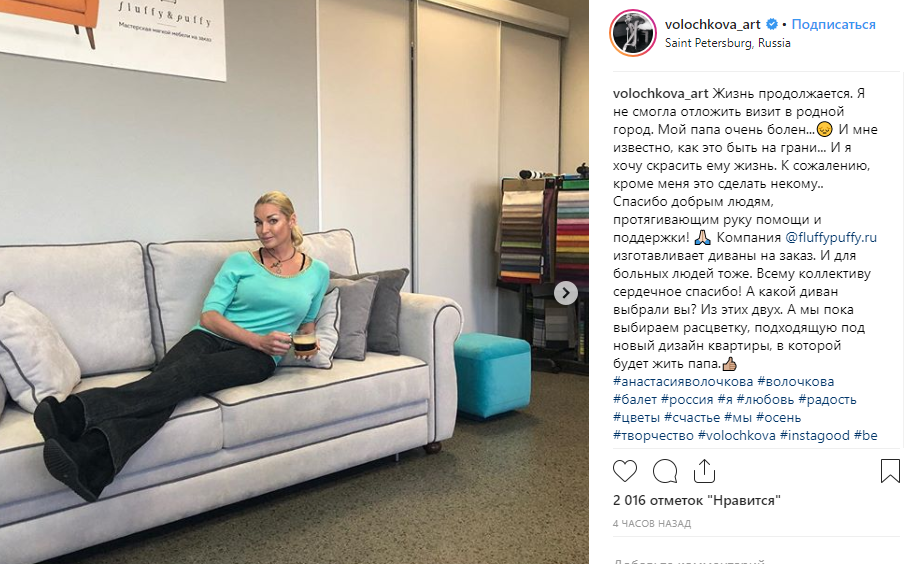Share the post using the share icon
Image resolution: width=904 pixels, height=564 pixels.
coord(704,471)
